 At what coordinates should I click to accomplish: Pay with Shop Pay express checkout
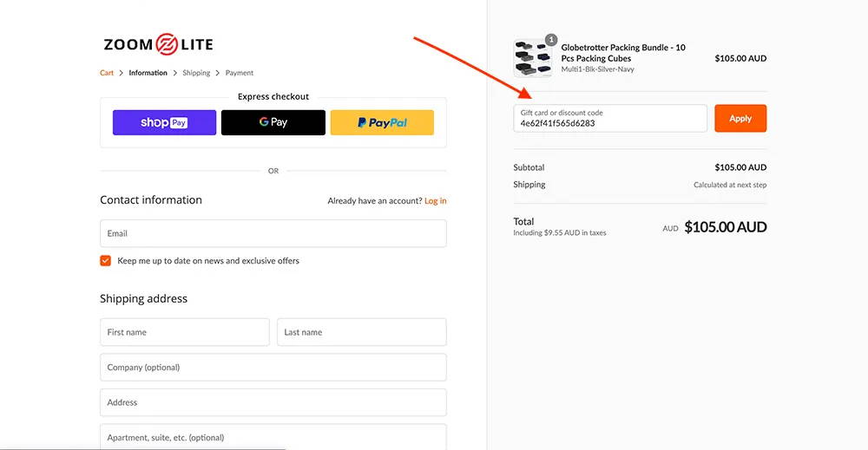tap(164, 122)
